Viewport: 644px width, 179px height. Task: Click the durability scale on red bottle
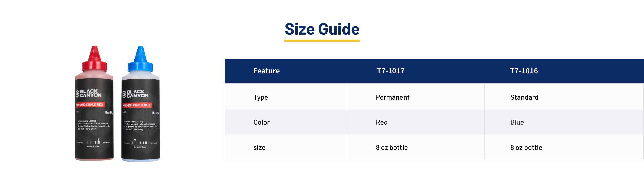(93, 142)
